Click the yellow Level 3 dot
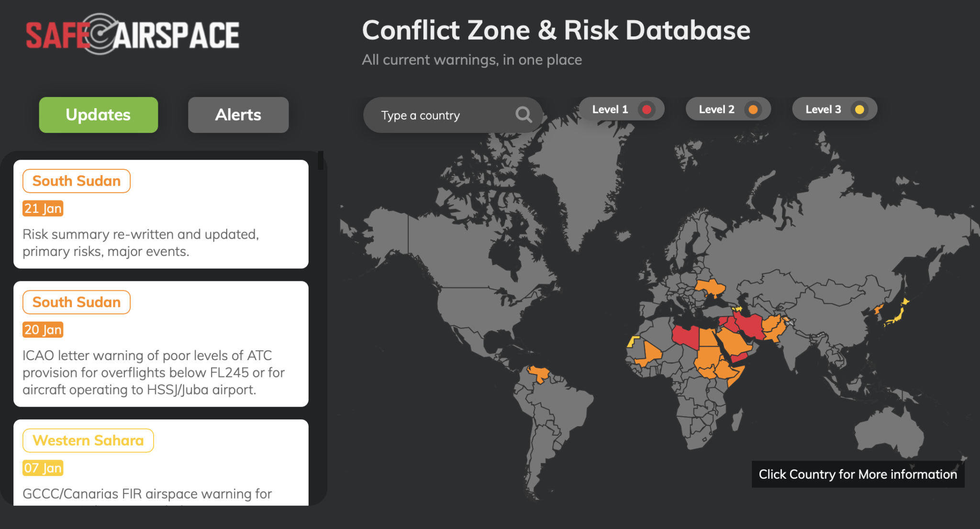Image resolution: width=980 pixels, height=529 pixels. click(859, 110)
